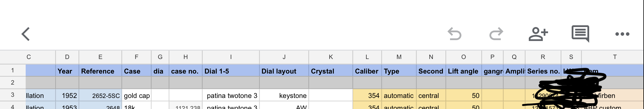This screenshot has width=644, height=109.
Task: Click the Crystal header cell
Action: tap(331, 71)
